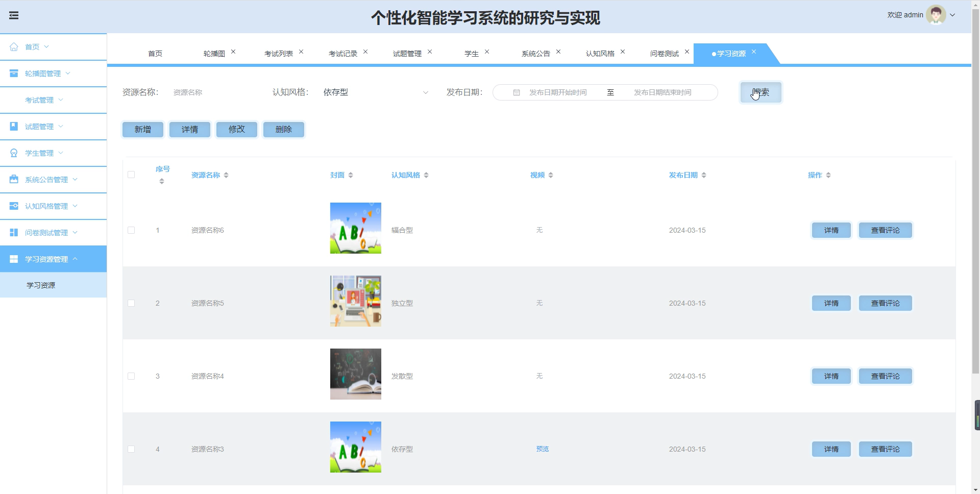
Task: Open the 认知风格 dropdown showing 依存型
Action: pos(375,92)
